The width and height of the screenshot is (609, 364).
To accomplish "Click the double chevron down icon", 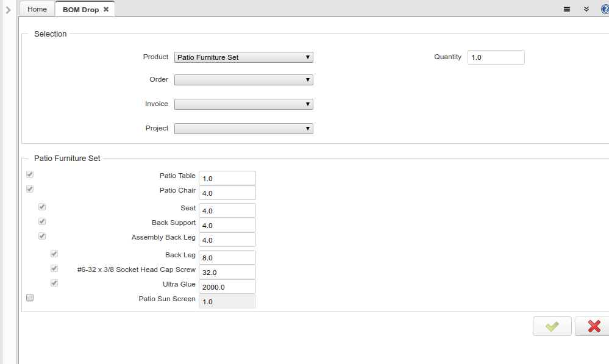I will pos(586,9).
